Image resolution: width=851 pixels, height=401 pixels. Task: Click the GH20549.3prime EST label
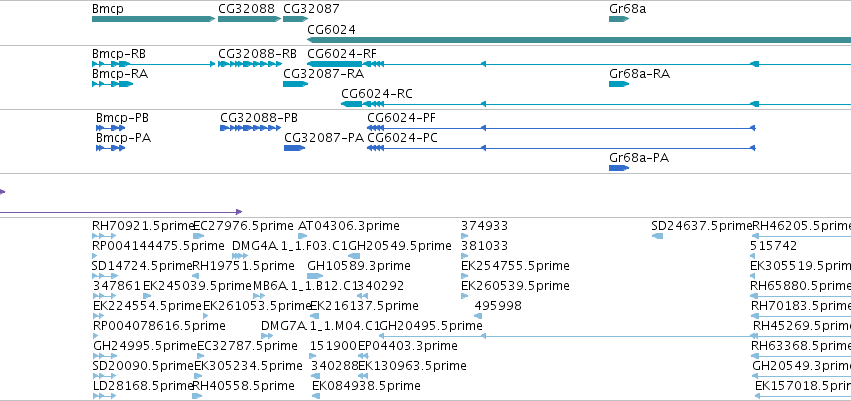click(x=802, y=366)
